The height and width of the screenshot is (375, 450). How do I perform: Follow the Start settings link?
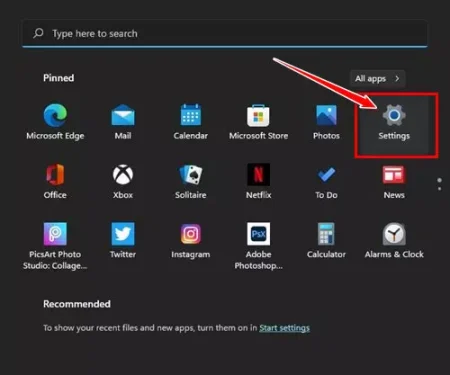(x=284, y=328)
